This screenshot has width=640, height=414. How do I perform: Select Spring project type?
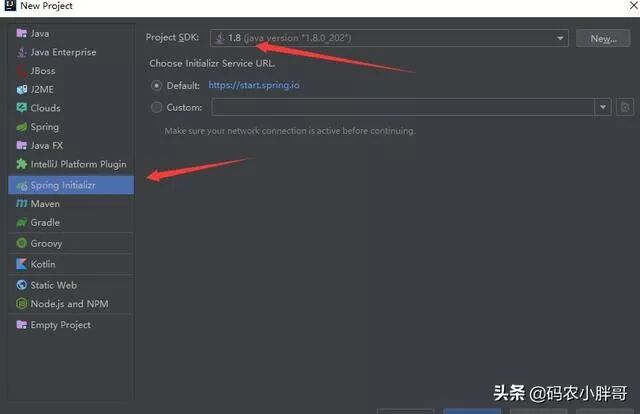(x=71, y=127)
